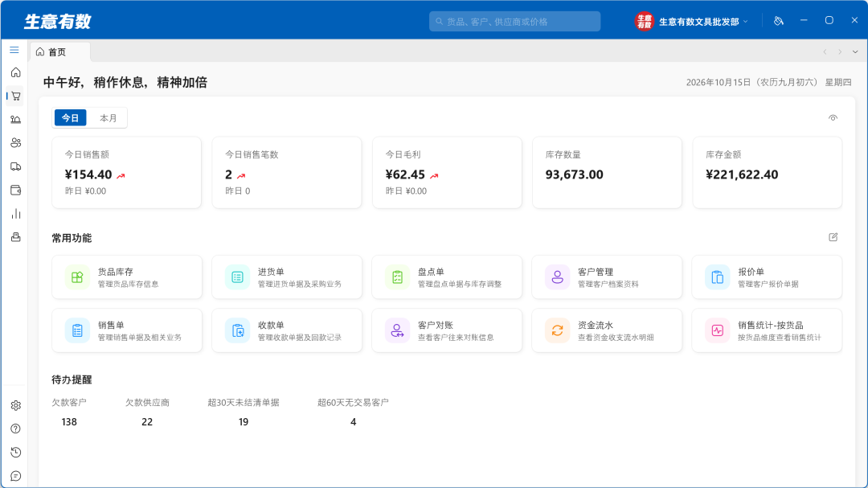Screen dimensions: 868x488
Task: Toggle statistics visibility eye icon
Action: pos(833,118)
